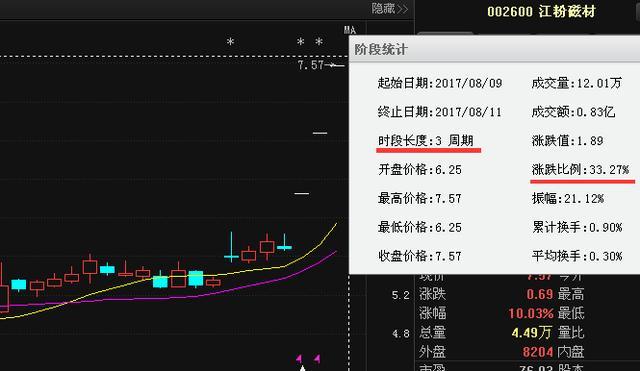Click the 外盘 value 8204
The image size is (640, 371).
point(538,351)
